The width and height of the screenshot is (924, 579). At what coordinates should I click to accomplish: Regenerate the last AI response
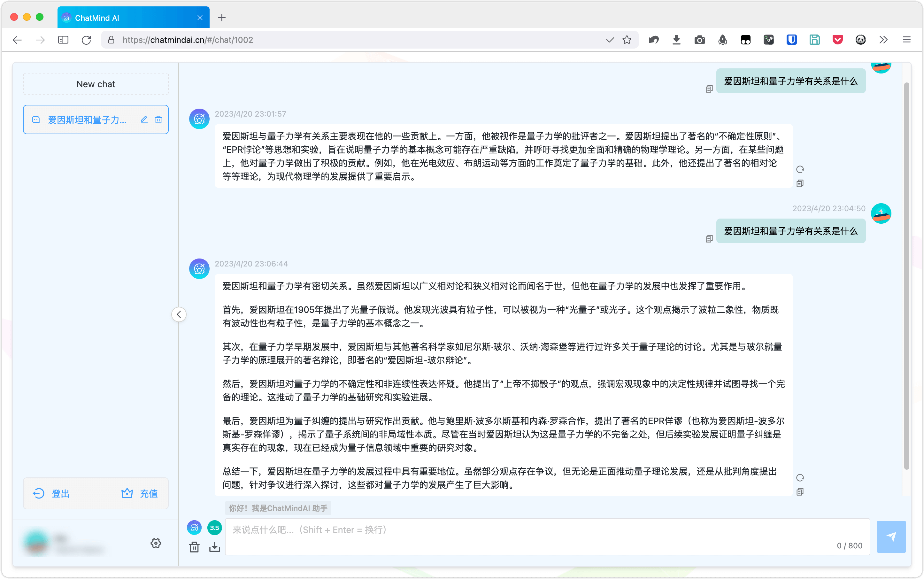[x=799, y=477]
